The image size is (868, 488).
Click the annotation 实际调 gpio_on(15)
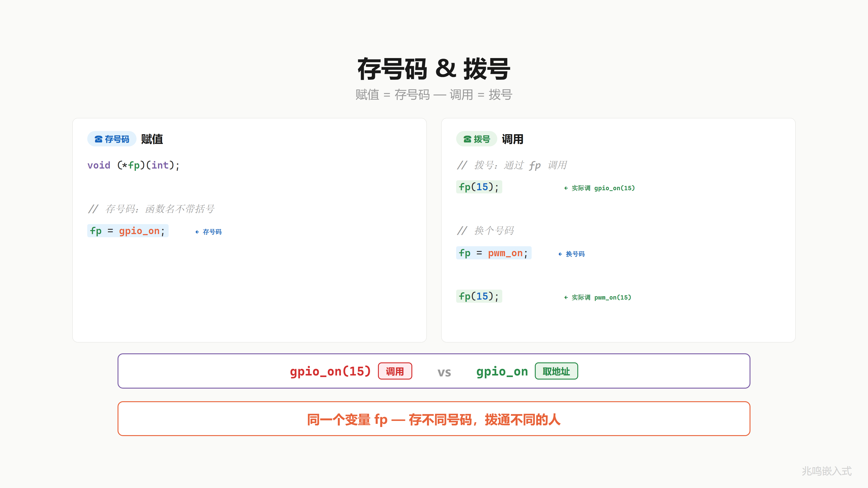point(603,188)
